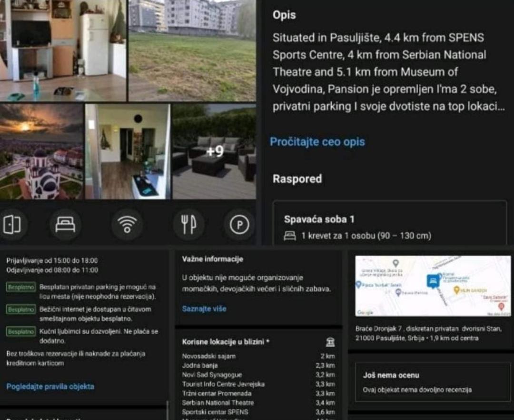The image size is (514, 420).
Task: Click the WiFi amenity icon
Action: point(127,225)
